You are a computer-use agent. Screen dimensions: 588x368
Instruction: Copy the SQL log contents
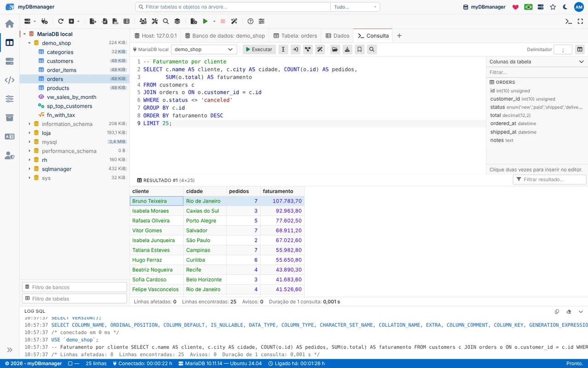tap(557, 311)
